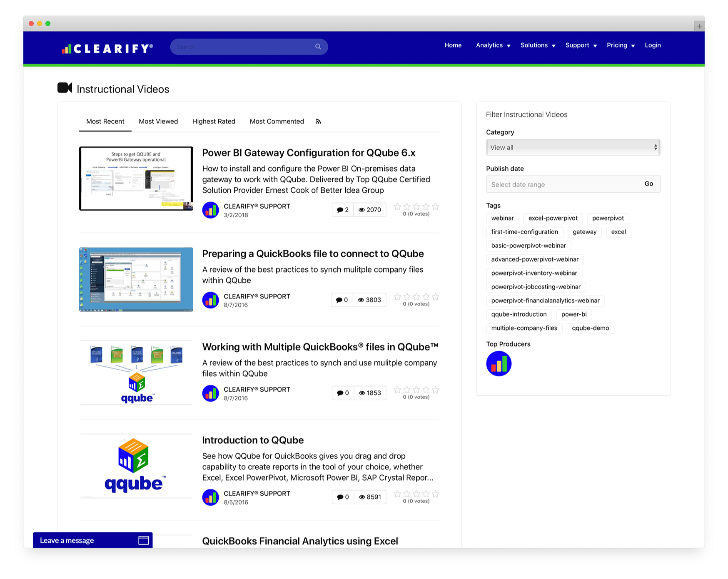Viewport: 728px width, 579px height.
Task: Open the Working with Multiple QuickBooks thumbnail
Action: pyautogui.click(x=136, y=373)
